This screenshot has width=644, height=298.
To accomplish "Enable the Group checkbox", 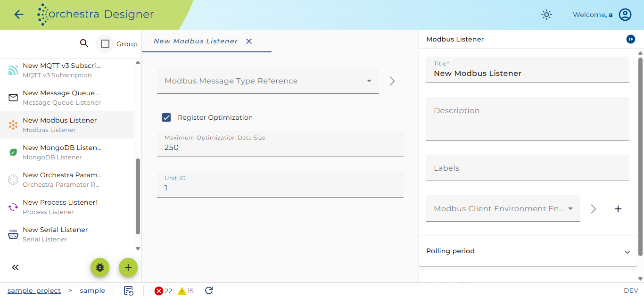I will click(x=105, y=44).
